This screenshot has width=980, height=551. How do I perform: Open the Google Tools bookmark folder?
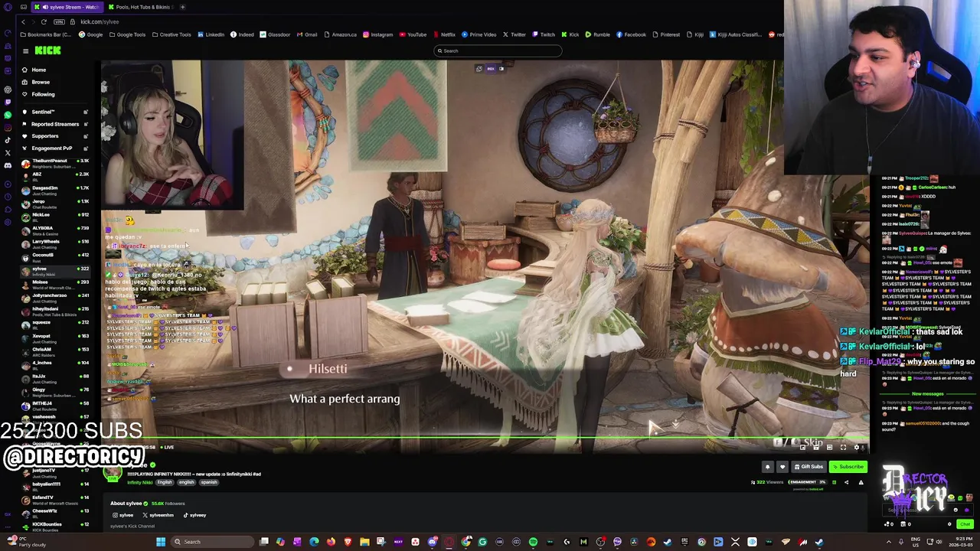point(126,34)
